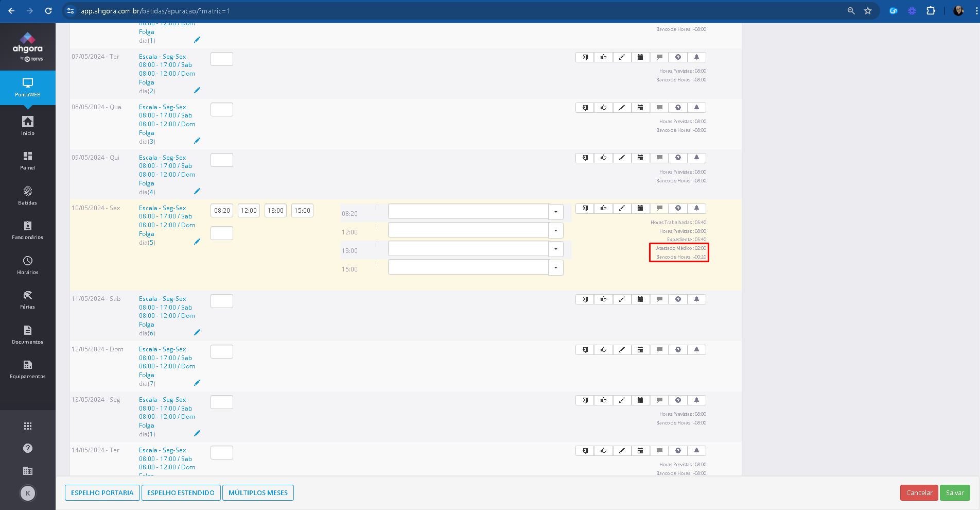Open Horários section
Image resolution: width=980 pixels, height=510 pixels.
tap(28, 265)
